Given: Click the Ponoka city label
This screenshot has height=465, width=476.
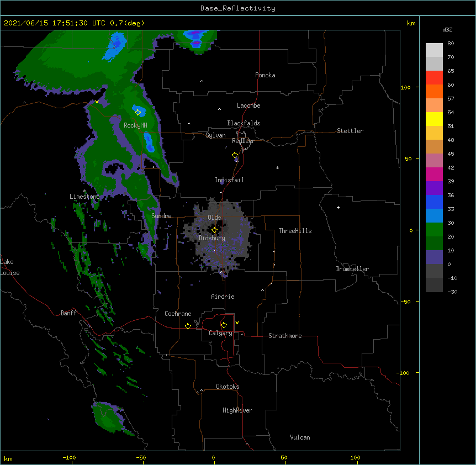Looking at the screenshot, I should (x=265, y=75).
